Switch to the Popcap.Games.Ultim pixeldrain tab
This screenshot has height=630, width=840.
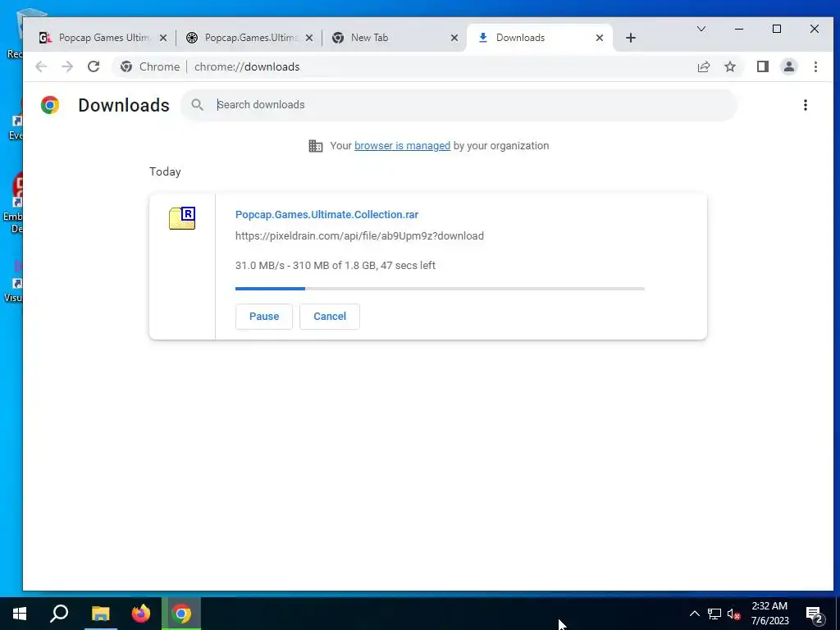click(x=249, y=38)
